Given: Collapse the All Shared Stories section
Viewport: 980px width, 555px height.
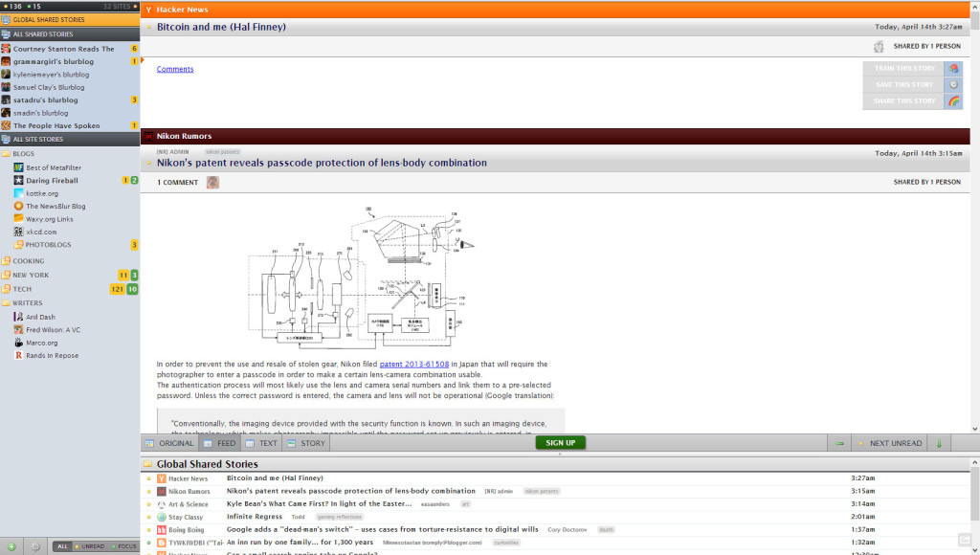Looking at the screenshot, I should click(70, 33).
